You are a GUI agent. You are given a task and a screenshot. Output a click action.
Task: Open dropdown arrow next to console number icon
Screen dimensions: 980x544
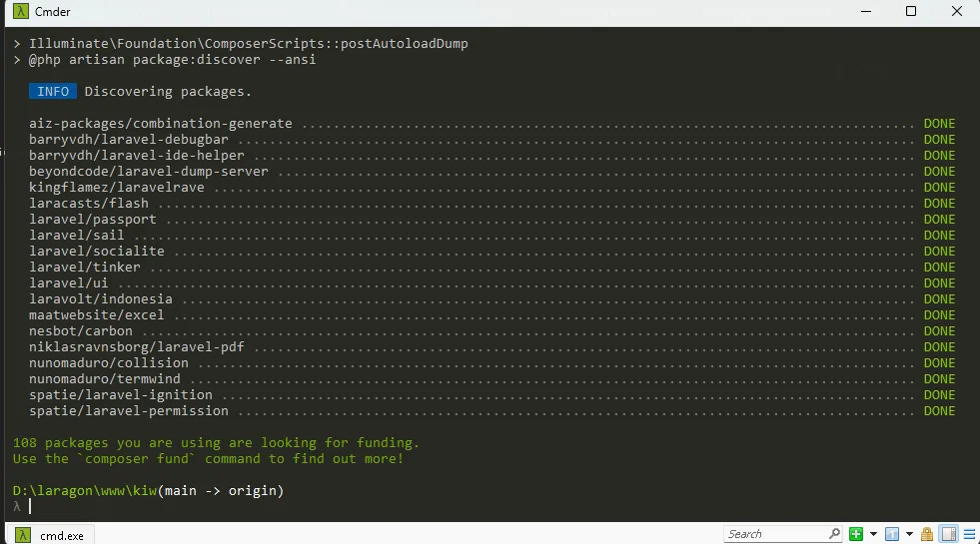(909, 534)
